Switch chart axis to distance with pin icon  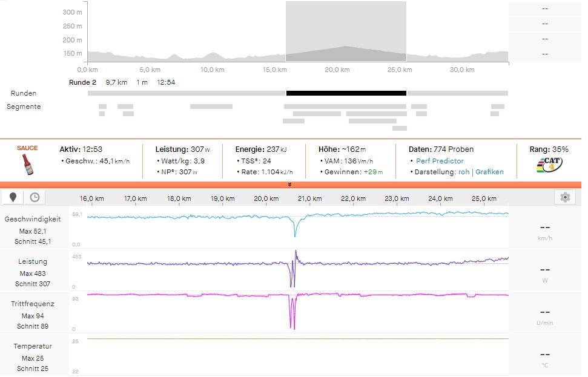[13, 197]
